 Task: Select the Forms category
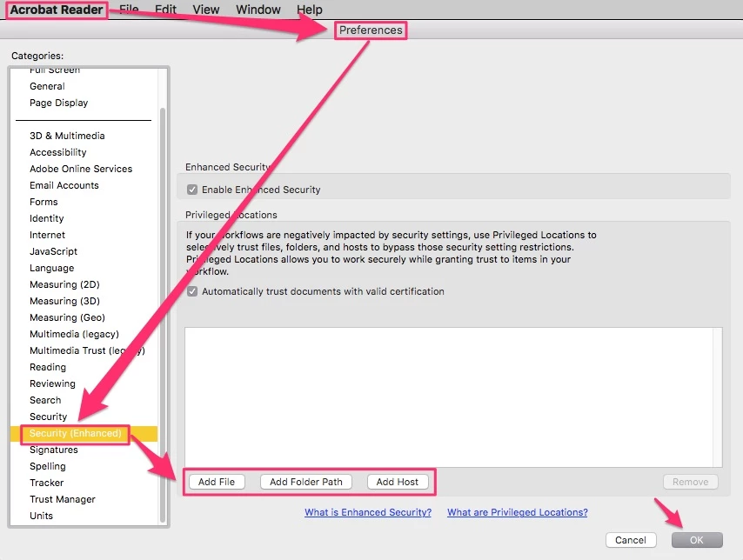pyautogui.click(x=44, y=203)
